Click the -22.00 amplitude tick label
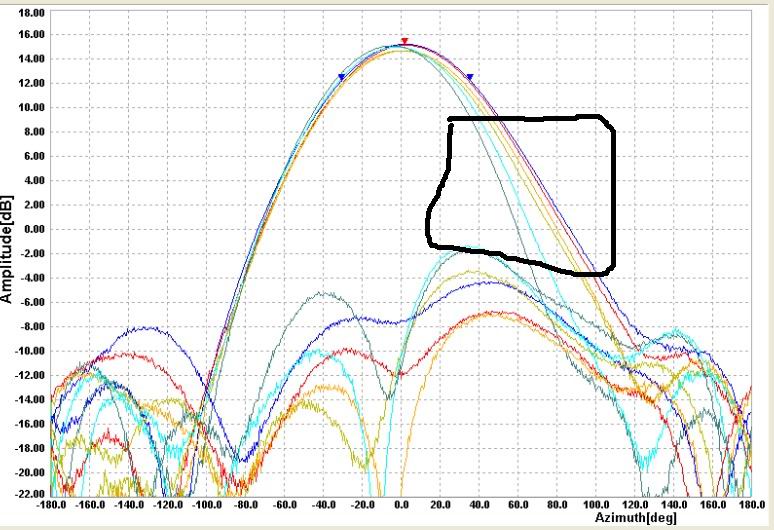This screenshot has height=530, width=774. point(30,493)
